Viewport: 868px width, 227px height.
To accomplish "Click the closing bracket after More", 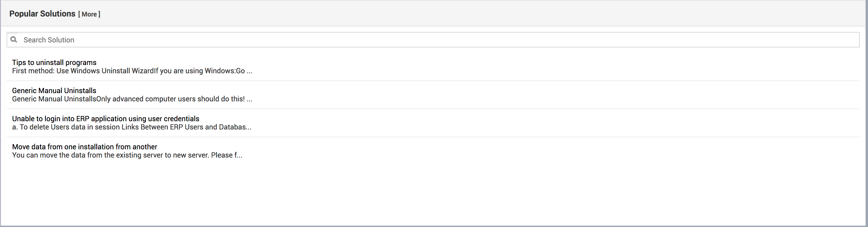I will [x=99, y=14].
